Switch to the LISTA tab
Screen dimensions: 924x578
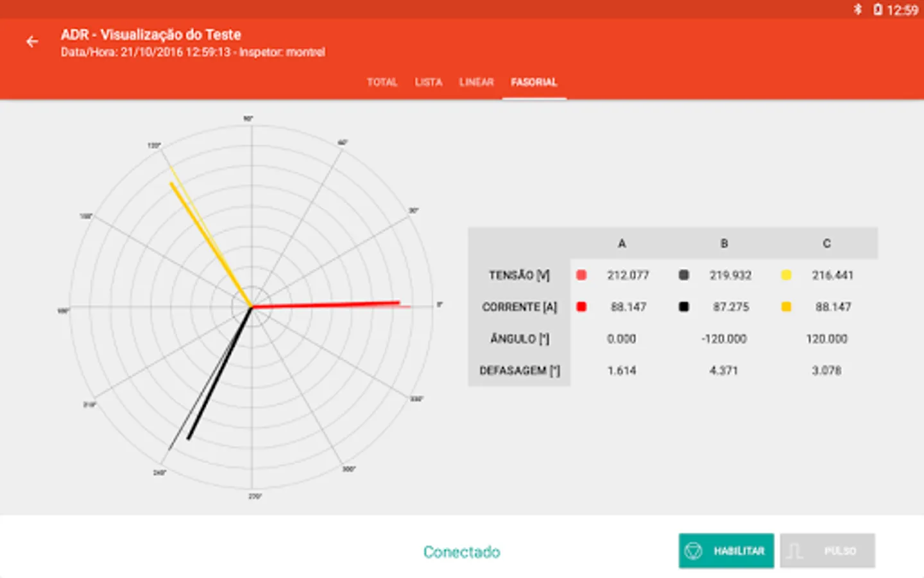point(428,82)
